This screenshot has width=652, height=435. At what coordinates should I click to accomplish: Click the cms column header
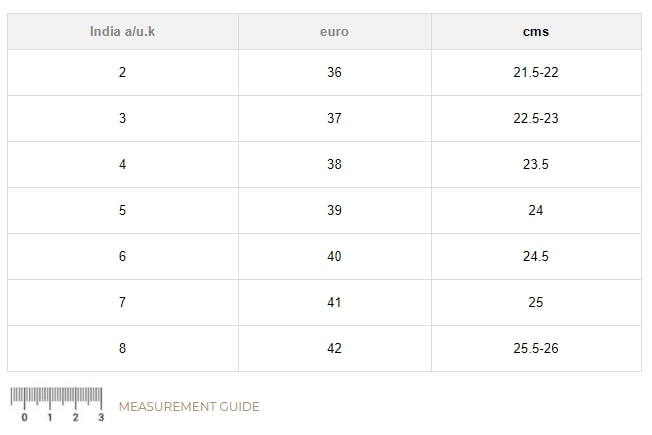pos(536,32)
